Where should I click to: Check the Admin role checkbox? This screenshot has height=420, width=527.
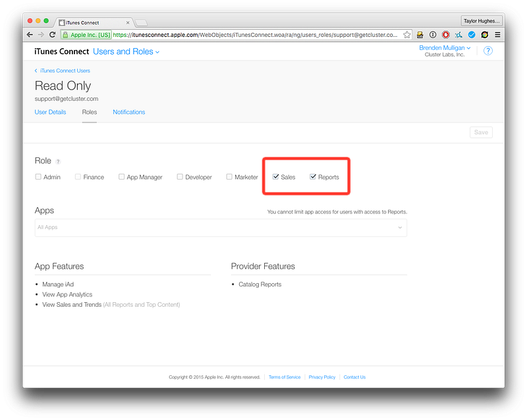point(38,176)
